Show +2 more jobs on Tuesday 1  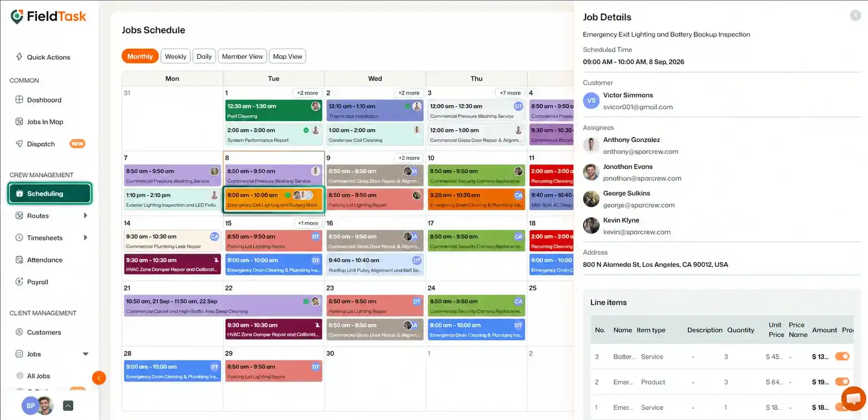coord(307,93)
